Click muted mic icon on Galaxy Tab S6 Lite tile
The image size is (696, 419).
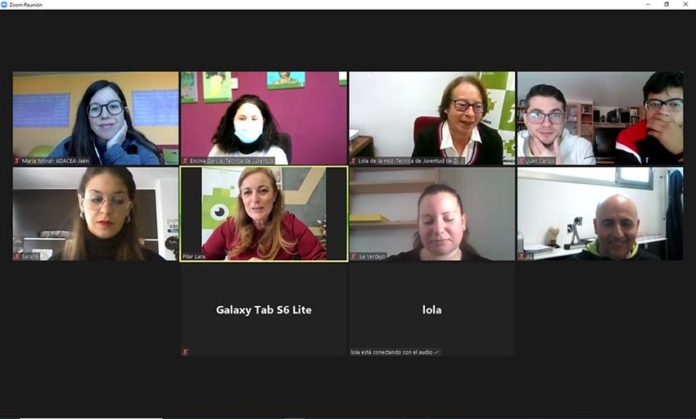185,352
